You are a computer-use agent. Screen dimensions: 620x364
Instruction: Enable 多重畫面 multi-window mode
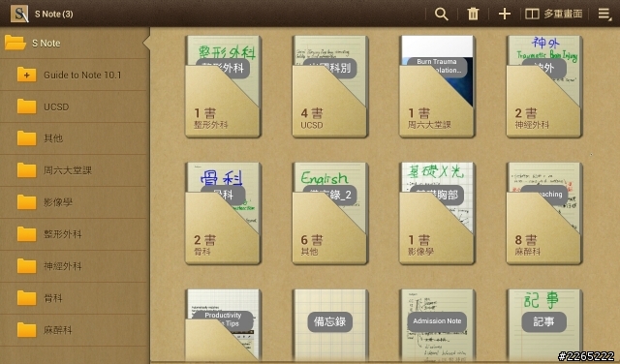pos(553,14)
